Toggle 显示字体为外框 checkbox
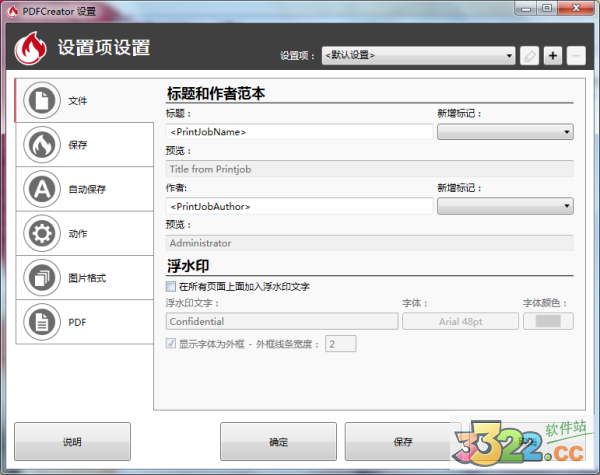The image size is (600, 475). point(171,343)
